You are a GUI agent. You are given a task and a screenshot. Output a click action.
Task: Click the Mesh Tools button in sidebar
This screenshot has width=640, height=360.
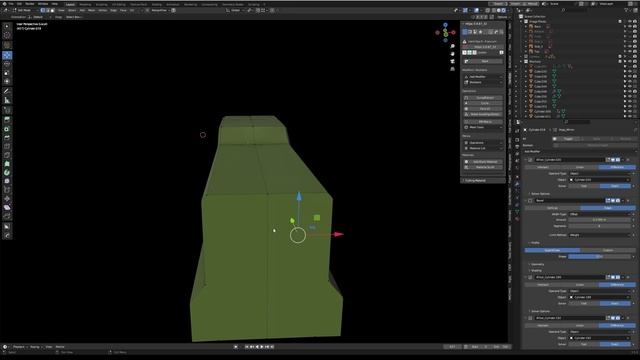[x=483, y=127]
